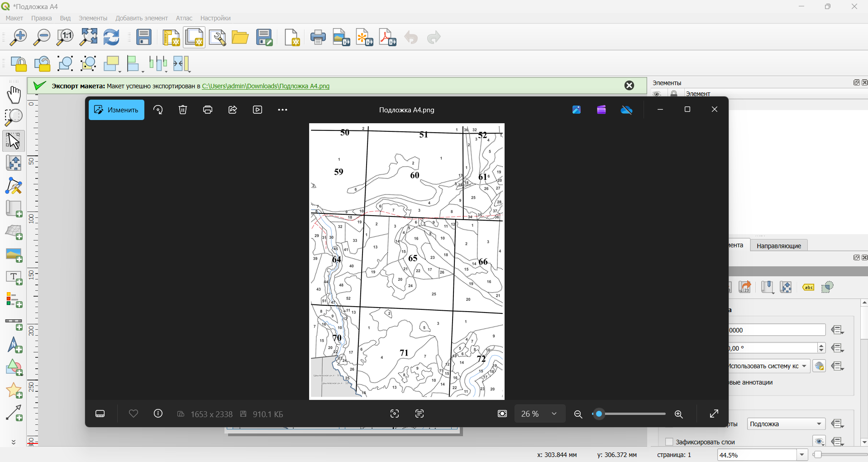Open the exported Подложка A4.png path link
The height and width of the screenshot is (462, 868).
click(266, 86)
